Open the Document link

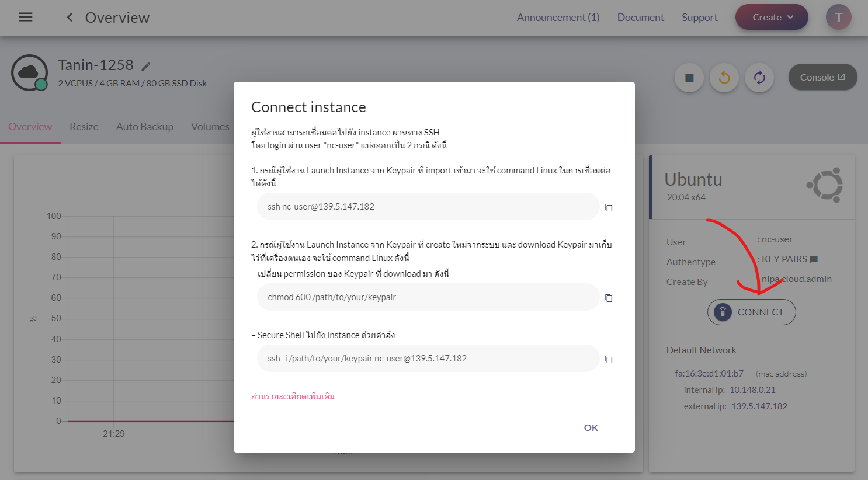pos(641,18)
